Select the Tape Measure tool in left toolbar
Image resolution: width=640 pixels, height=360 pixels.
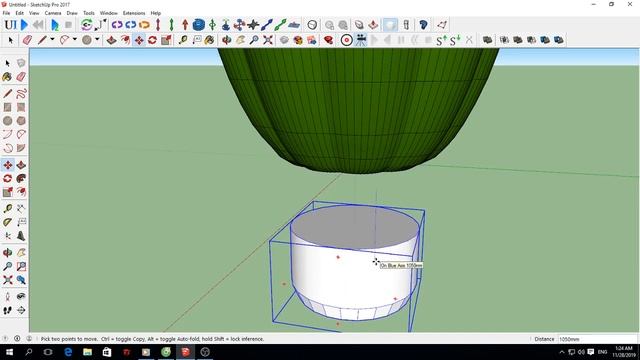coord(8,209)
